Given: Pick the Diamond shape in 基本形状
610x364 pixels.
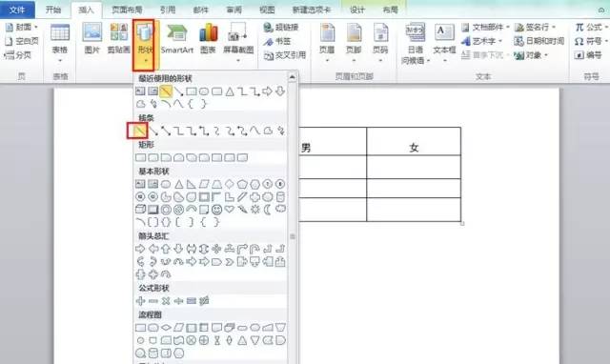Looking at the screenshot, I should (x=230, y=184).
